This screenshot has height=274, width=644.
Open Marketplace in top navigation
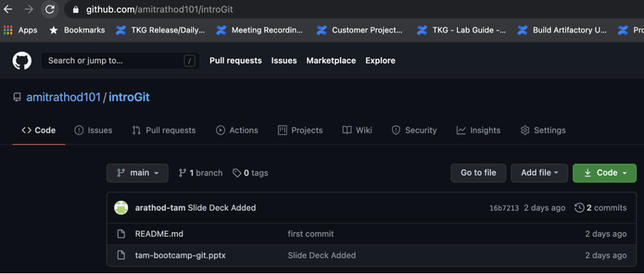[331, 61]
